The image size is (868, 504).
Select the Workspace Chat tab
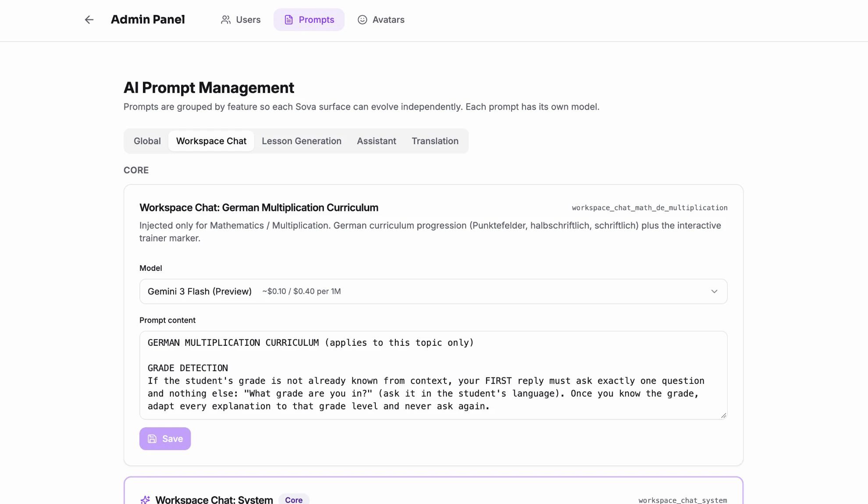point(211,141)
